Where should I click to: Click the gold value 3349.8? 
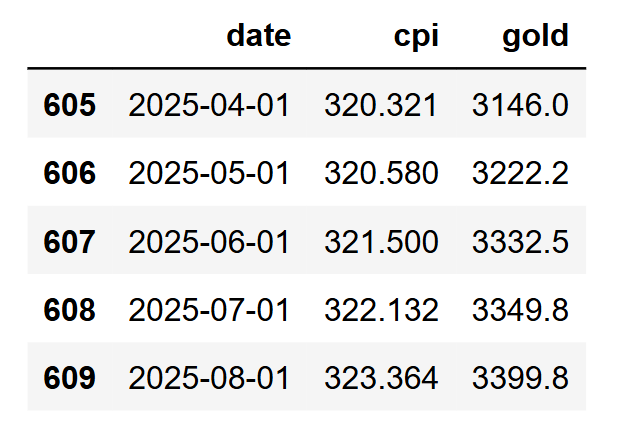coord(520,310)
